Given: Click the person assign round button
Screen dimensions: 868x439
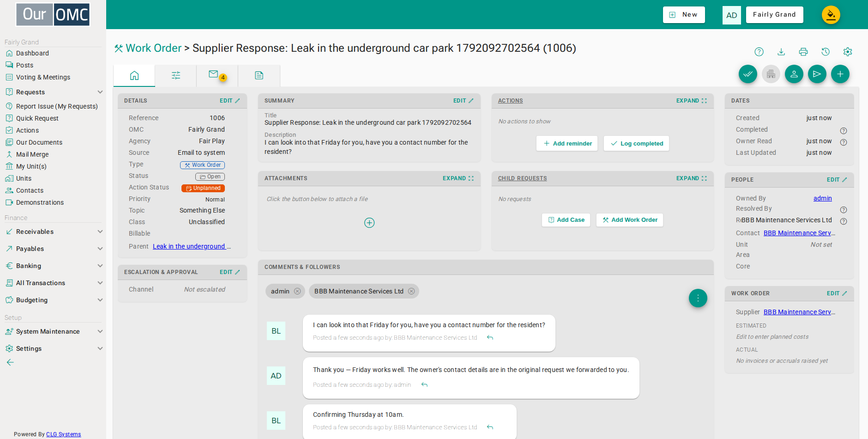Looking at the screenshot, I should (x=794, y=74).
